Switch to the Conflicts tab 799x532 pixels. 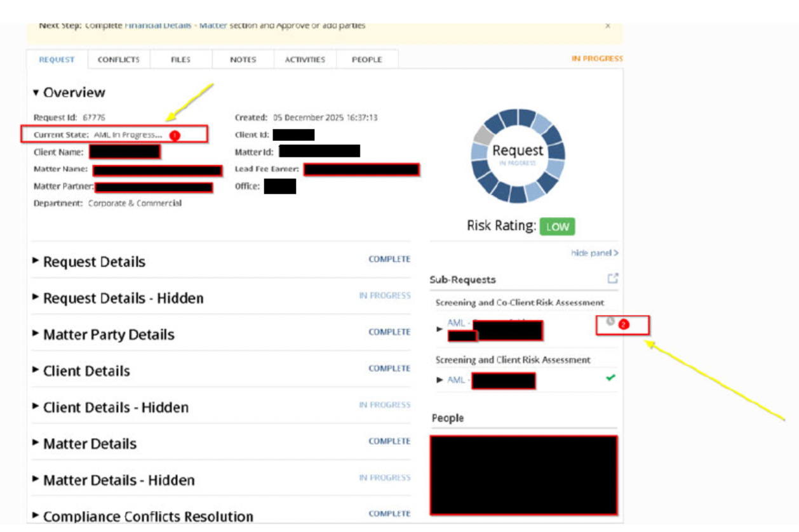pyautogui.click(x=118, y=60)
